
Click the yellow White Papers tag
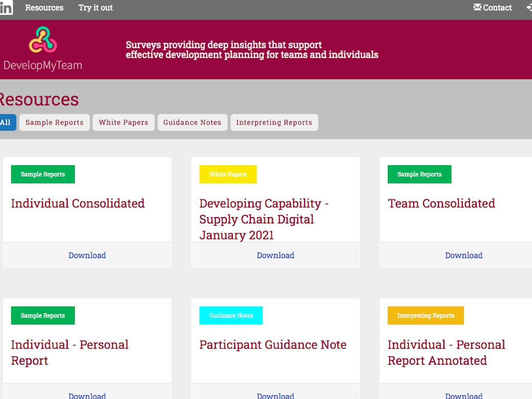pos(228,174)
